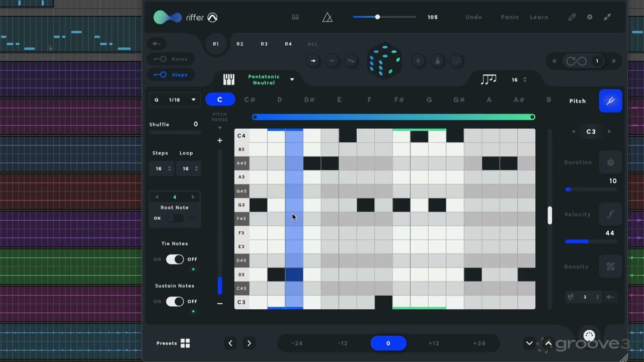Click the infinity loop icon
The height and width of the screenshot is (362, 644).
click(576, 61)
